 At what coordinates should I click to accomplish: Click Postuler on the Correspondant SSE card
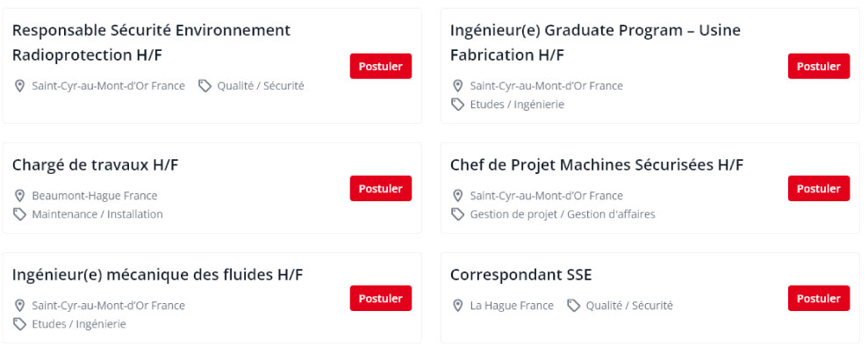point(819,298)
